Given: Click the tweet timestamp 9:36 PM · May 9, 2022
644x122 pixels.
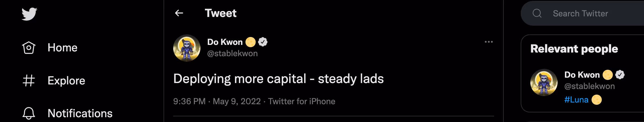Looking at the screenshot, I should point(217,101).
